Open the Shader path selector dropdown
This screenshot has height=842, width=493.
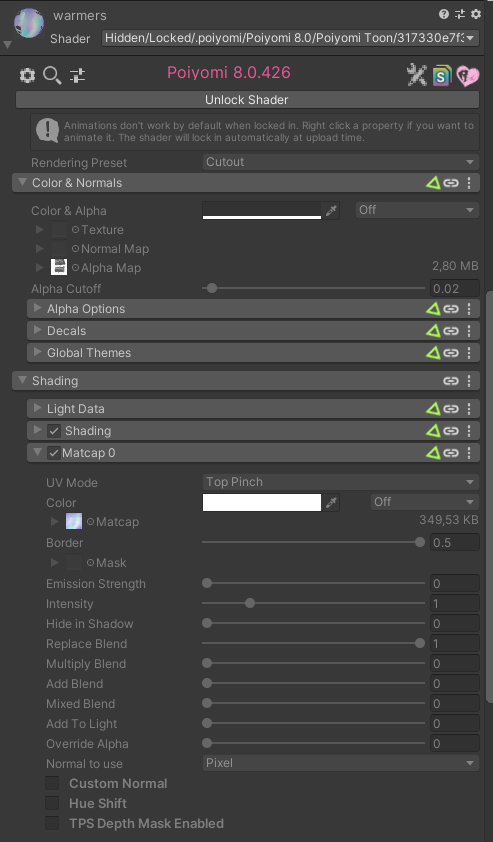click(x=290, y=38)
